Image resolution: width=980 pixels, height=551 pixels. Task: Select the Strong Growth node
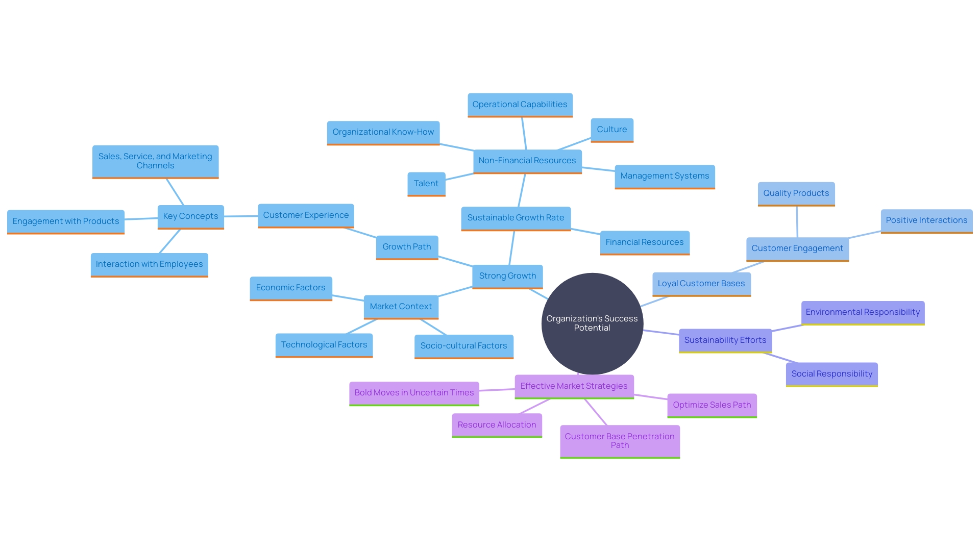tap(507, 275)
